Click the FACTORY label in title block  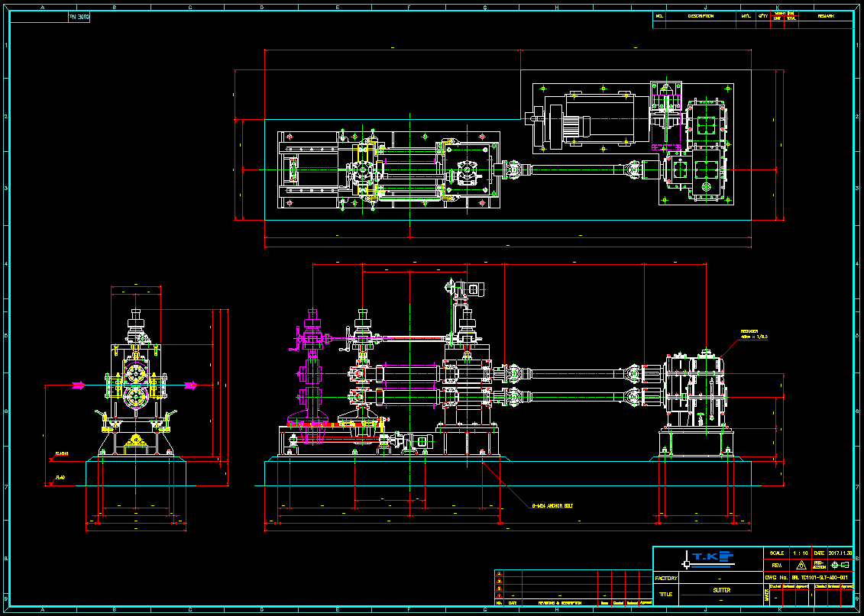click(665, 578)
